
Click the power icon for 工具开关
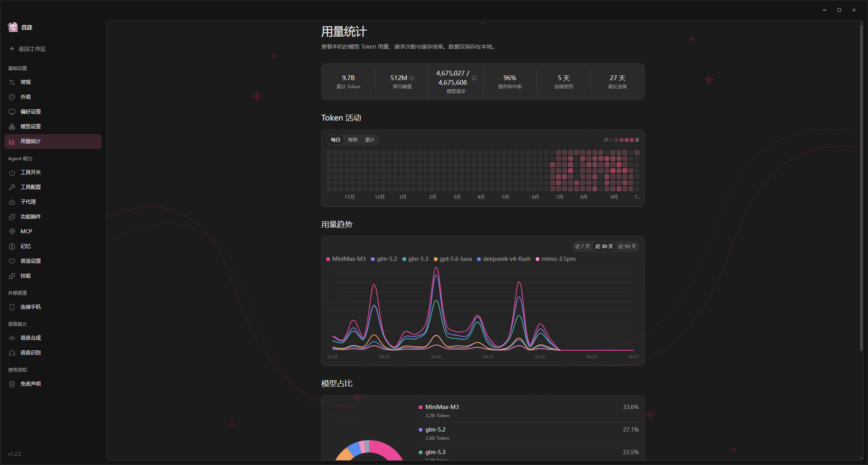click(x=12, y=172)
